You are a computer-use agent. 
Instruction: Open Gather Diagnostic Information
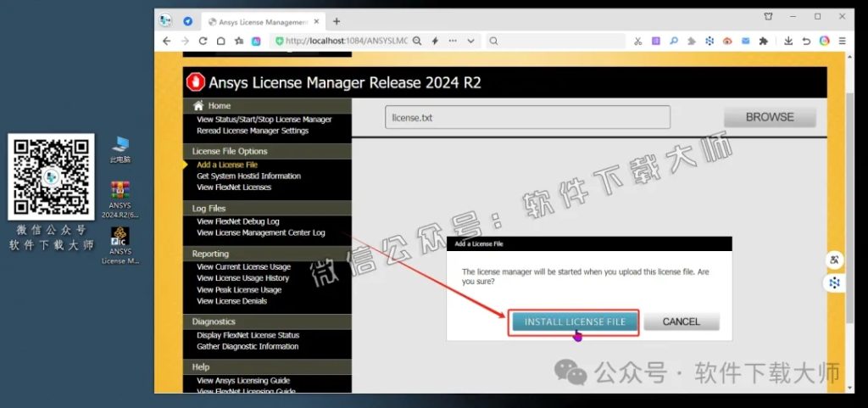[x=248, y=347]
